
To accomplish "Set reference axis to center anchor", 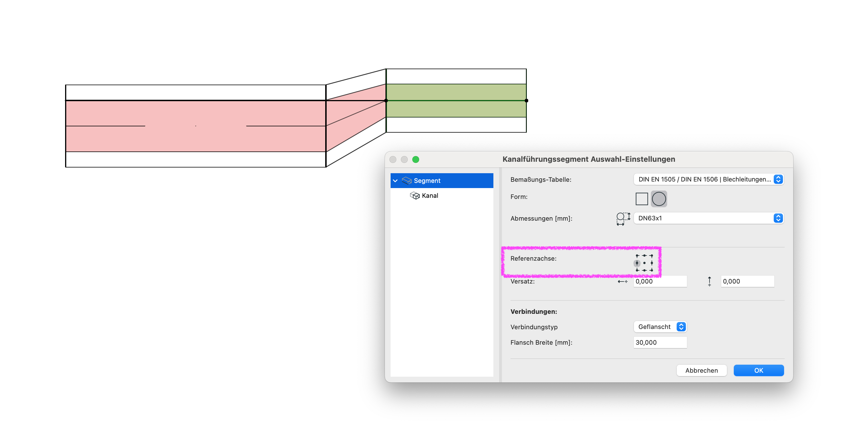I will pyautogui.click(x=644, y=263).
